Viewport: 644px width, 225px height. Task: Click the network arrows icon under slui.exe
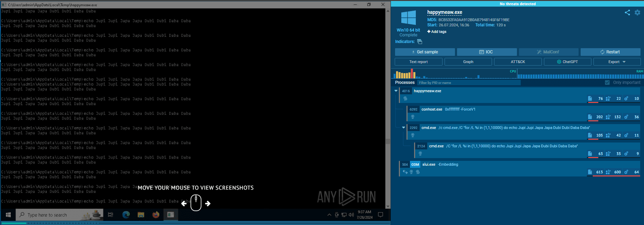405,172
